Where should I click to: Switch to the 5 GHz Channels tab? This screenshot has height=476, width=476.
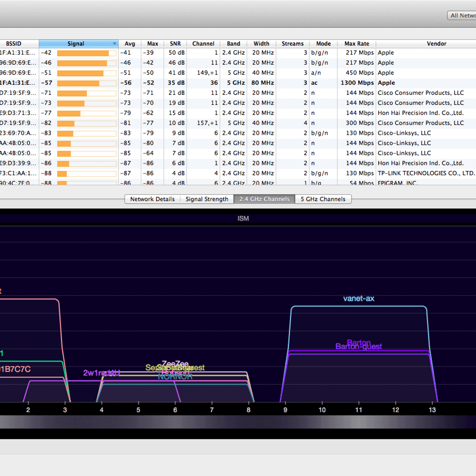pyautogui.click(x=323, y=199)
